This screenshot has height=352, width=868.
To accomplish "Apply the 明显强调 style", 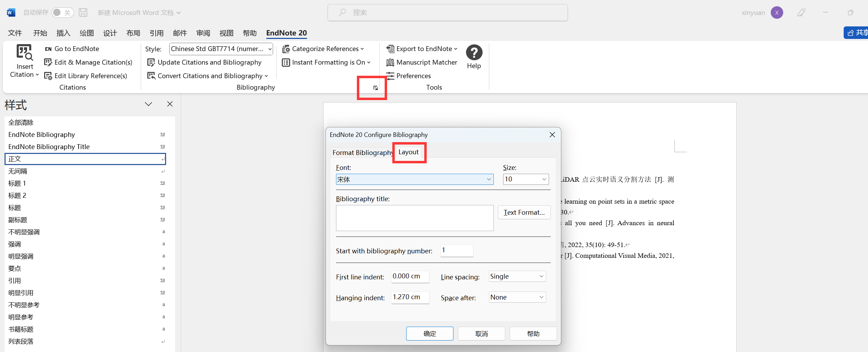I will (x=85, y=256).
